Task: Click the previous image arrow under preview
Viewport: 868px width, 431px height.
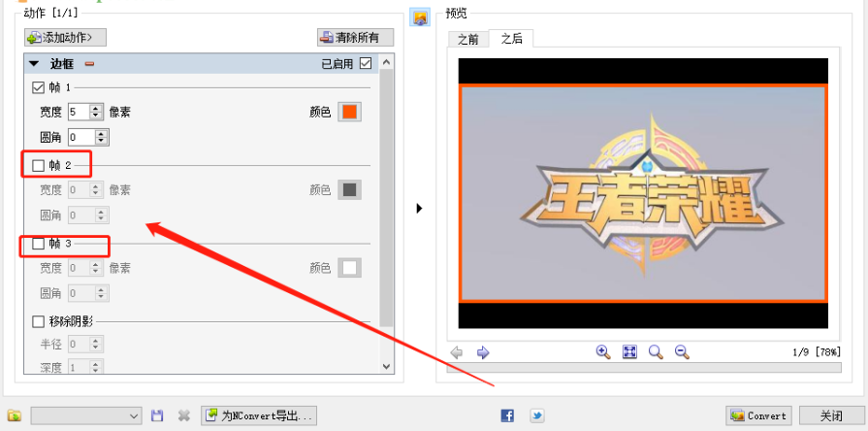Action: [x=457, y=352]
